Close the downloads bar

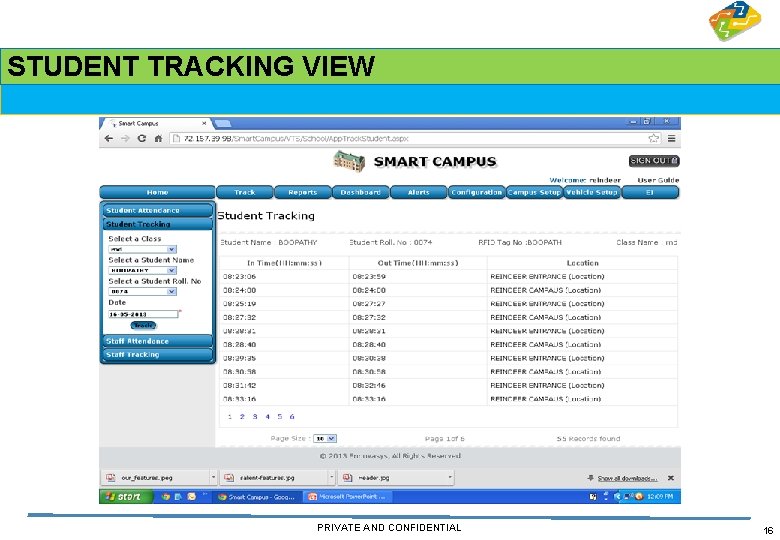671,478
